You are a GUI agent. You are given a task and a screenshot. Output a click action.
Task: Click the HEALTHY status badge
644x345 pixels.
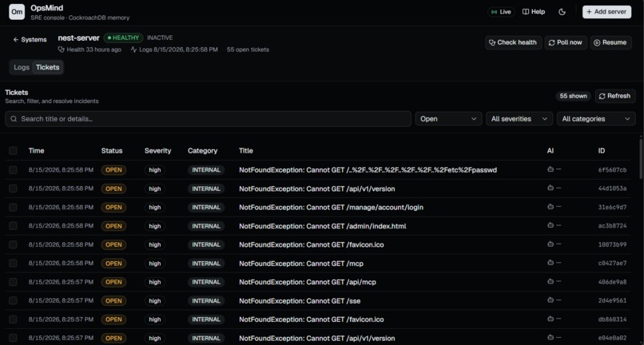tap(123, 38)
